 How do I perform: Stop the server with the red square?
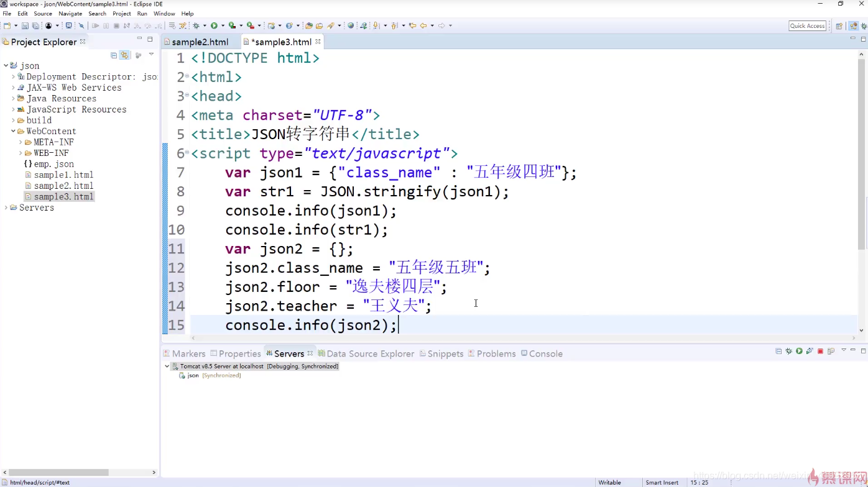[x=820, y=351]
